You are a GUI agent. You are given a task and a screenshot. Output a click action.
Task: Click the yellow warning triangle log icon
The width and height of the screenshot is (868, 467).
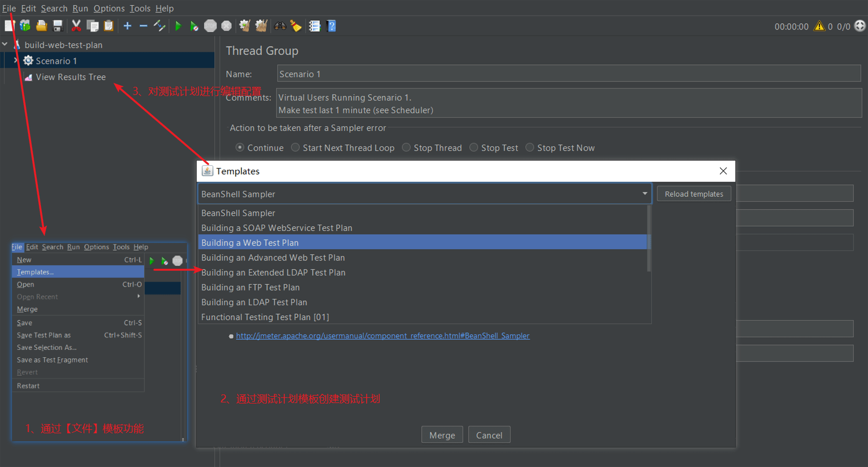(819, 26)
